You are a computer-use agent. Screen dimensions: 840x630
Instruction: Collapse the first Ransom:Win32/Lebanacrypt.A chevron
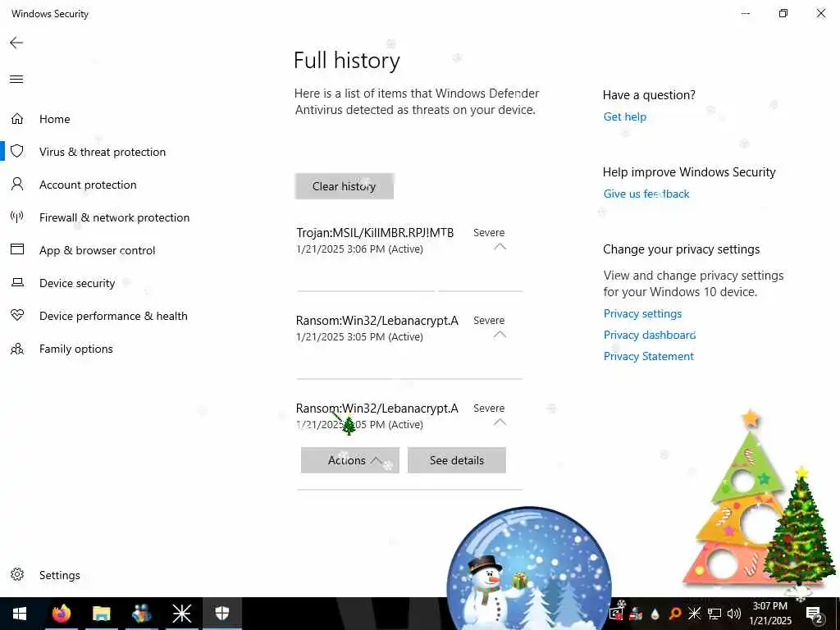pos(500,335)
